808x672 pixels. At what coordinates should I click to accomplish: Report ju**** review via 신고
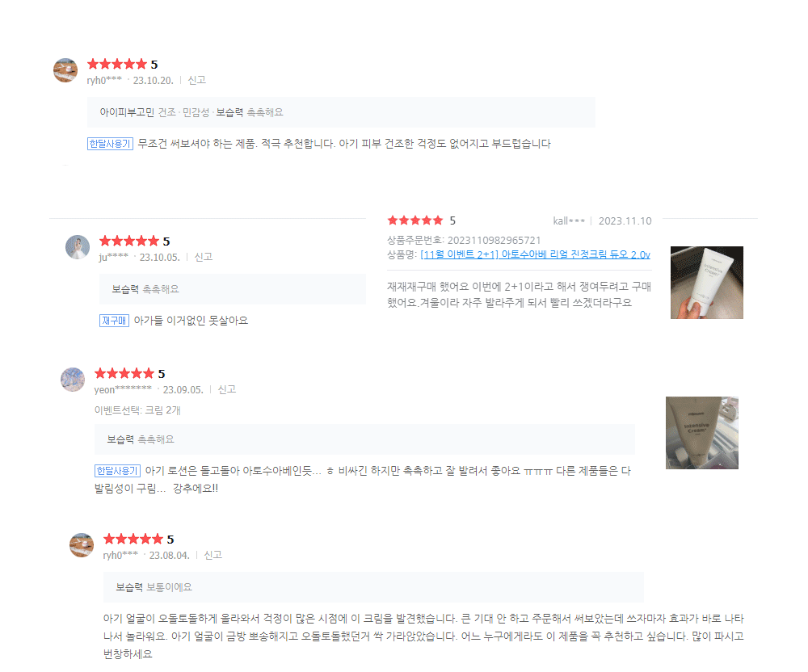(x=203, y=257)
